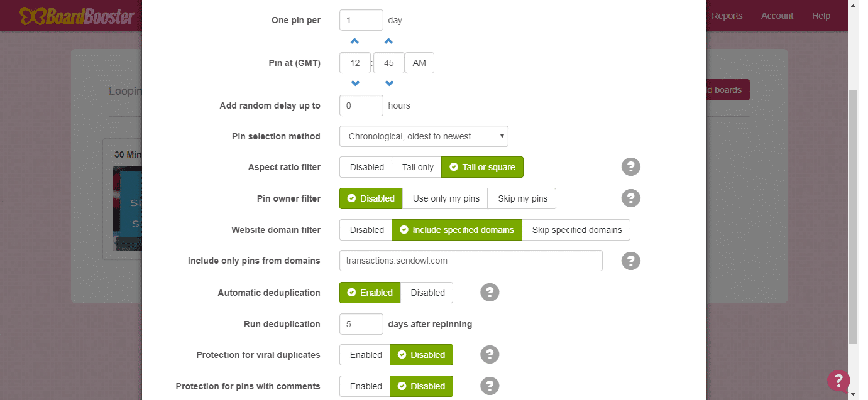Open the Reports menu item

(727, 16)
